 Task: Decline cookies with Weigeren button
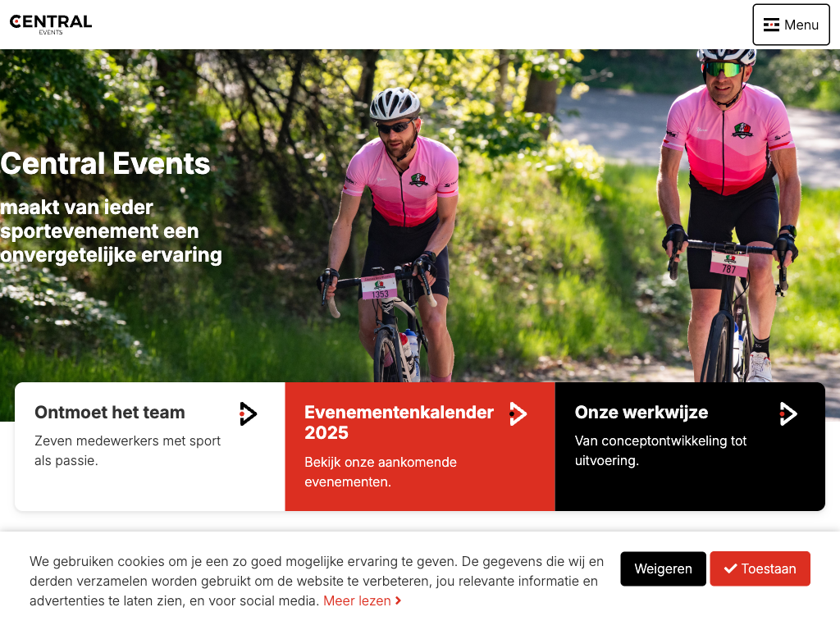pos(663,568)
